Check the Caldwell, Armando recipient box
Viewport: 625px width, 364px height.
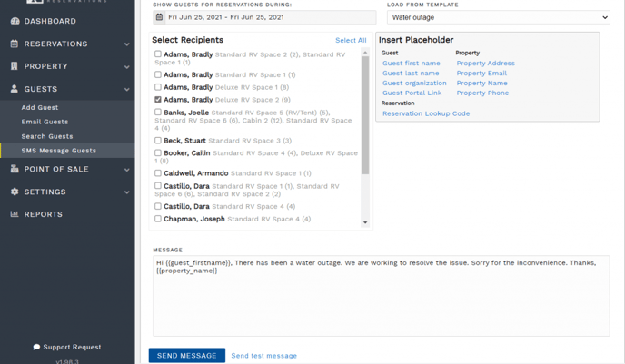point(158,173)
